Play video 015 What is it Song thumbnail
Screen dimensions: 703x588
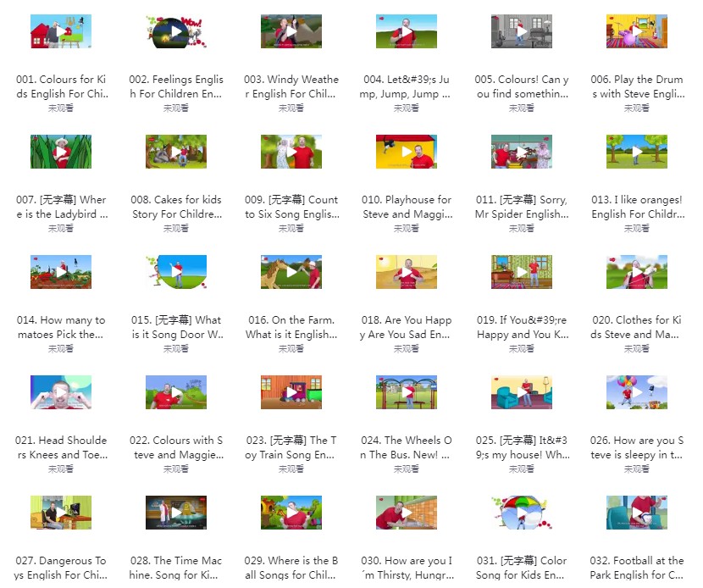pyautogui.click(x=176, y=272)
